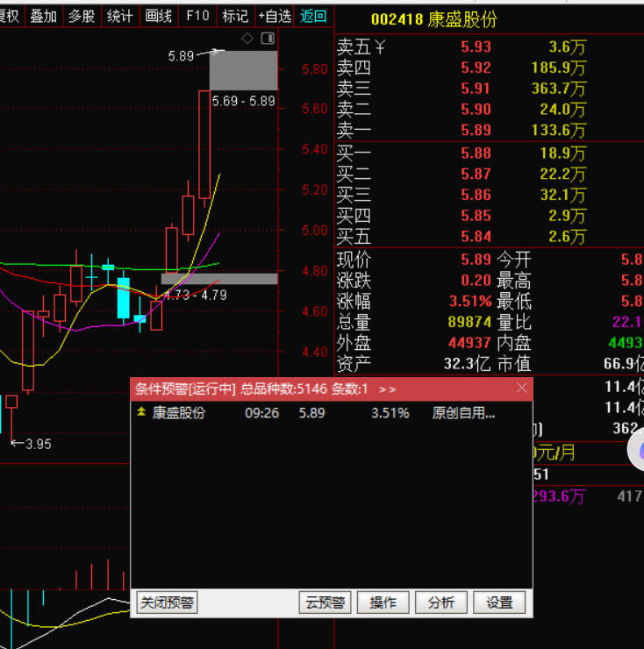Click the diamond icon above the chart
The height and width of the screenshot is (649, 644).
pyautogui.click(x=247, y=39)
